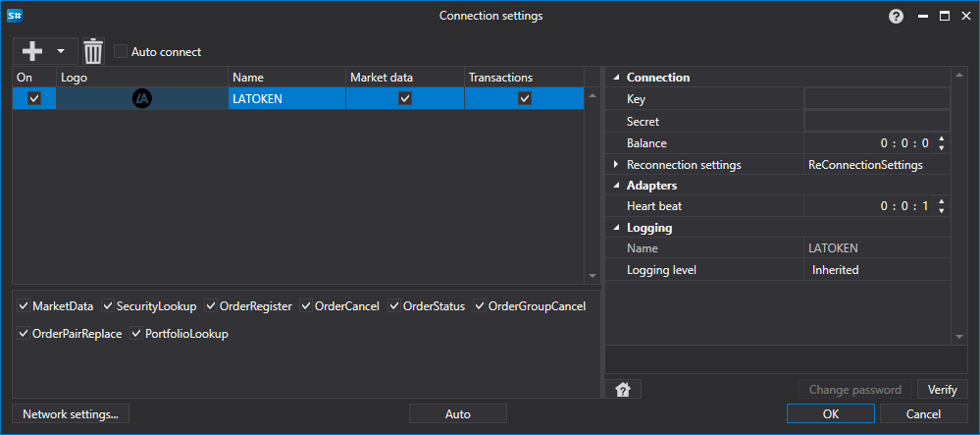The width and height of the screenshot is (980, 435).
Task: Click the Logo column header
Action: [x=142, y=78]
